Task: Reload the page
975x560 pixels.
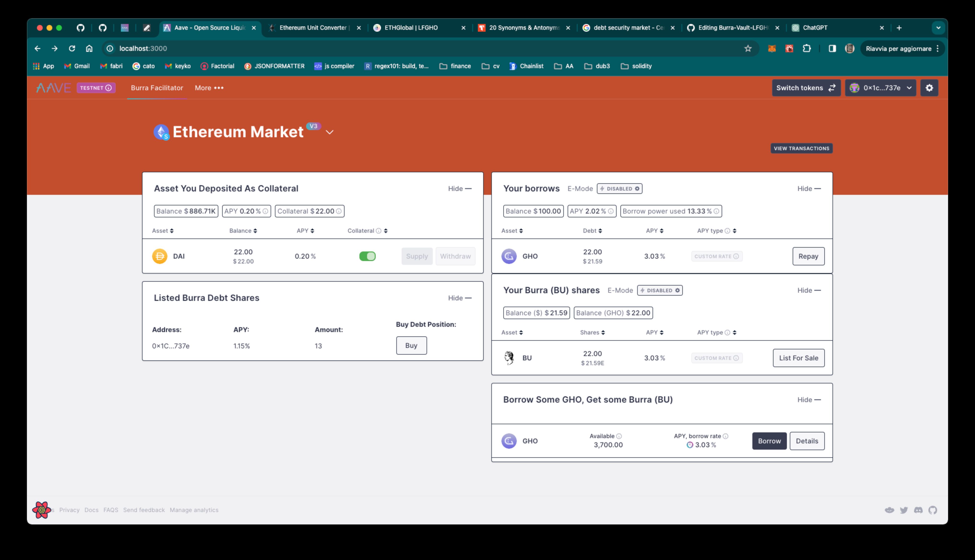Action: (x=72, y=48)
